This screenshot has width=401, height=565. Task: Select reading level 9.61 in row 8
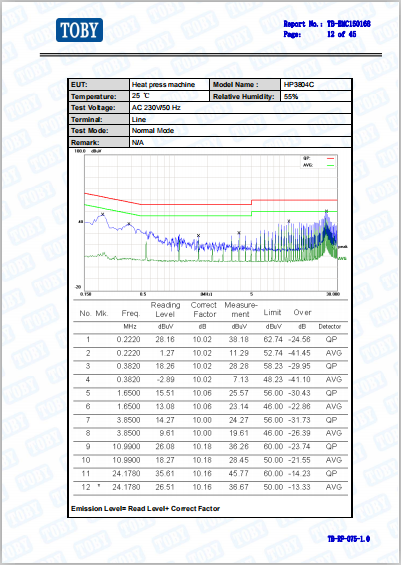coord(167,433)
